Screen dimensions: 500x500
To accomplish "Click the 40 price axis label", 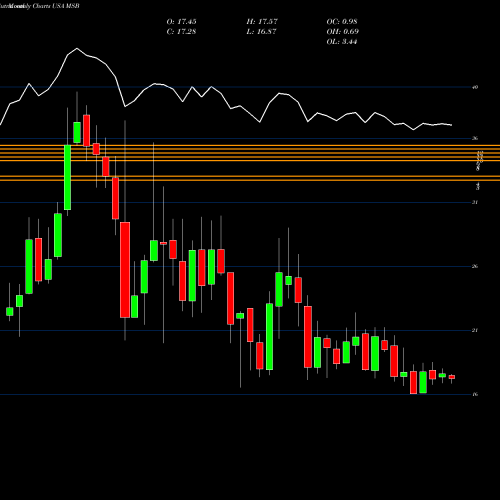I will 475,87.
